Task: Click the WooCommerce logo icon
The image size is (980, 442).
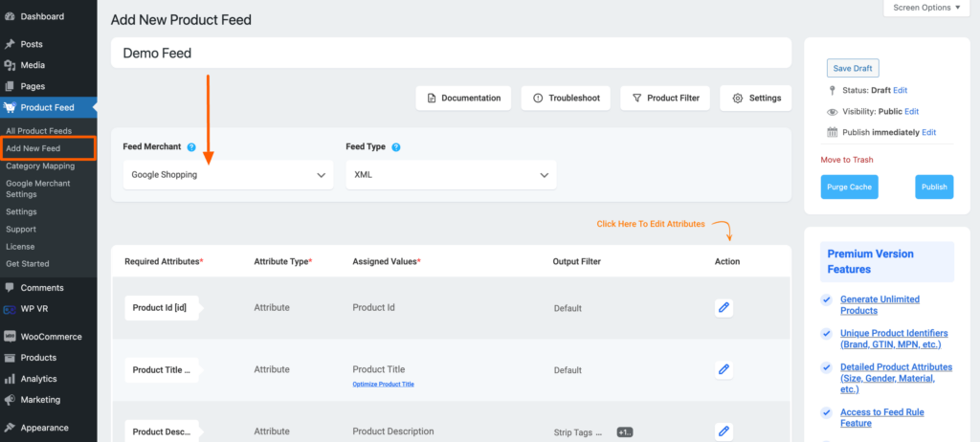Action: click(x=10, y=337)
